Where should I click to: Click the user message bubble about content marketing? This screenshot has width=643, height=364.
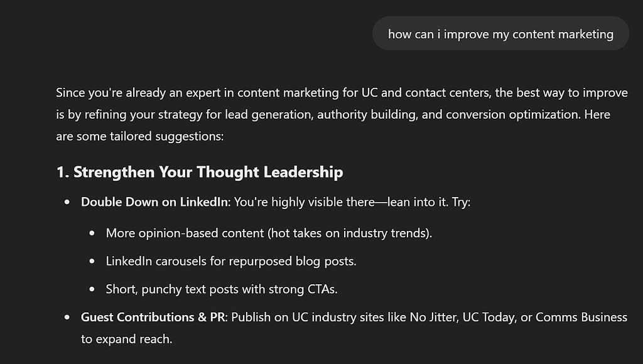(500, 34)
